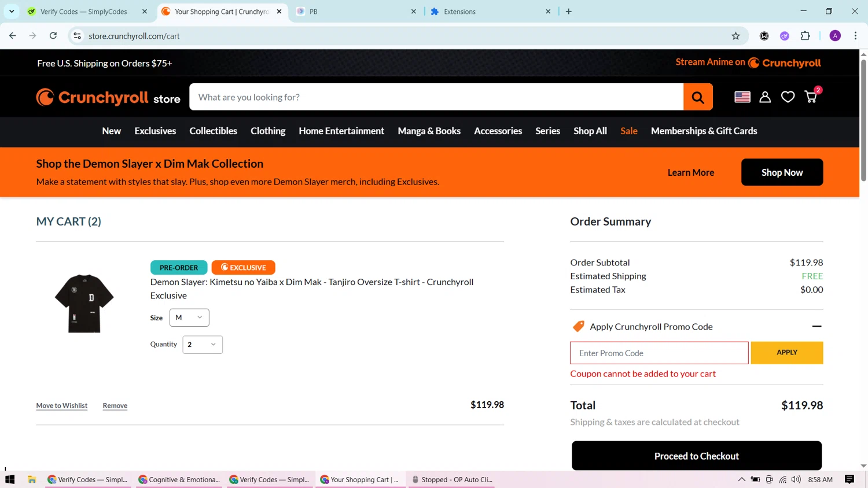The image size is (868, 488).
Task: Click the purple extension icon in toolbar
Action: pos(785,36)
